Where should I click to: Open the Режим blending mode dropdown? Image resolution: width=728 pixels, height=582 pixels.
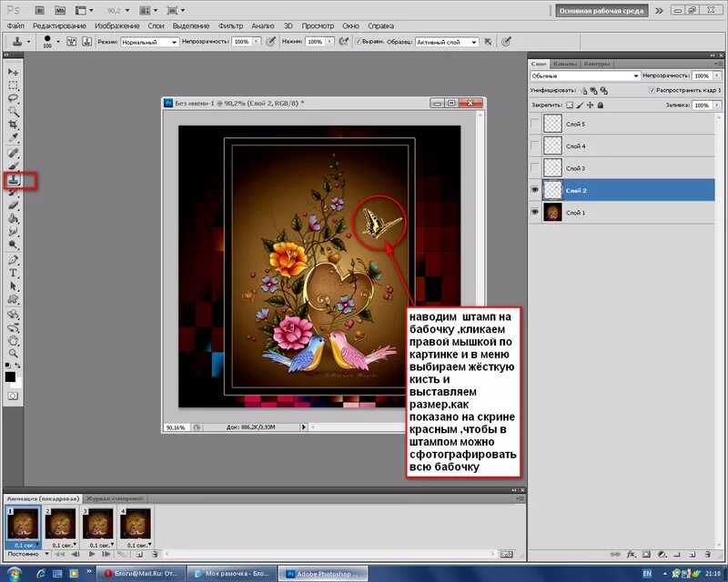tap(149, 42)
